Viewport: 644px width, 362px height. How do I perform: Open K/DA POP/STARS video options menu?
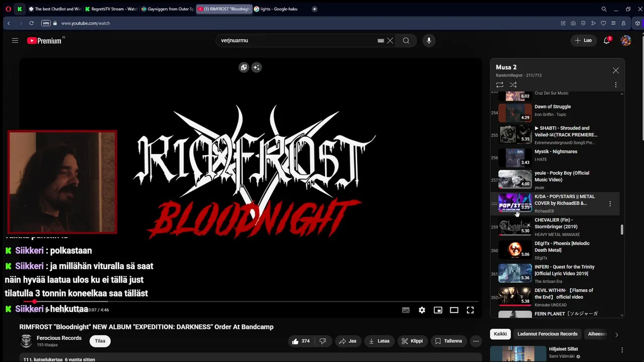(x=610, y=204)
